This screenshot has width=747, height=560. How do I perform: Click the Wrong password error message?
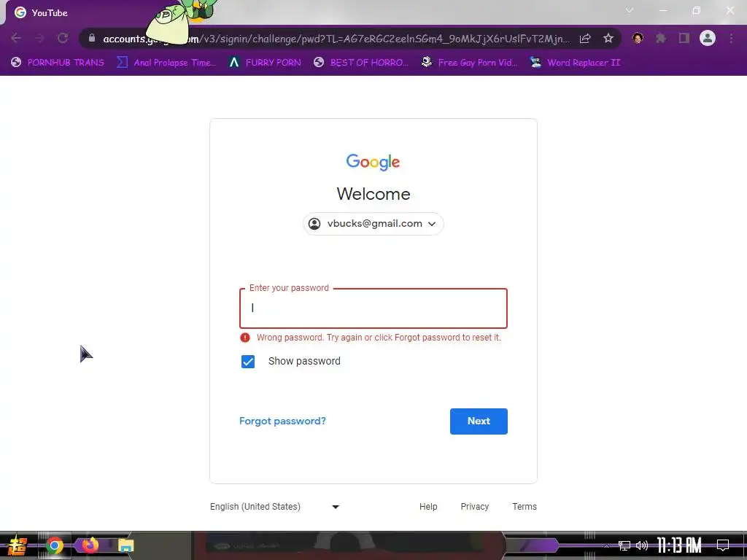pyautogui.click(x=379, y=338)
